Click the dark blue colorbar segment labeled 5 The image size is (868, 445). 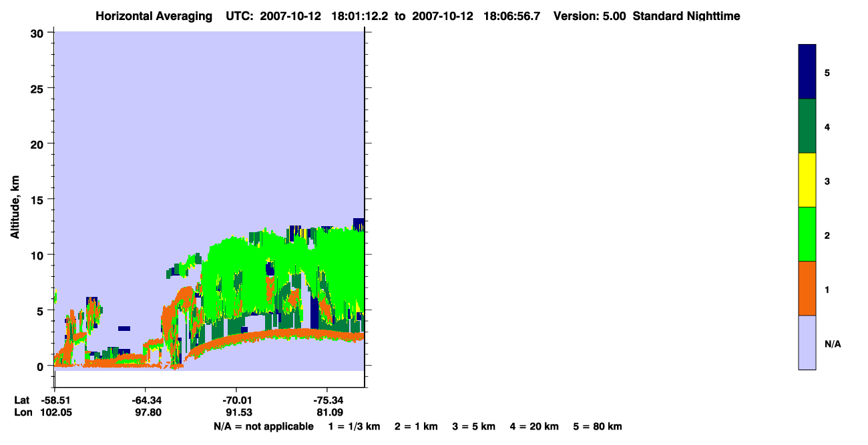click(807, 72)
